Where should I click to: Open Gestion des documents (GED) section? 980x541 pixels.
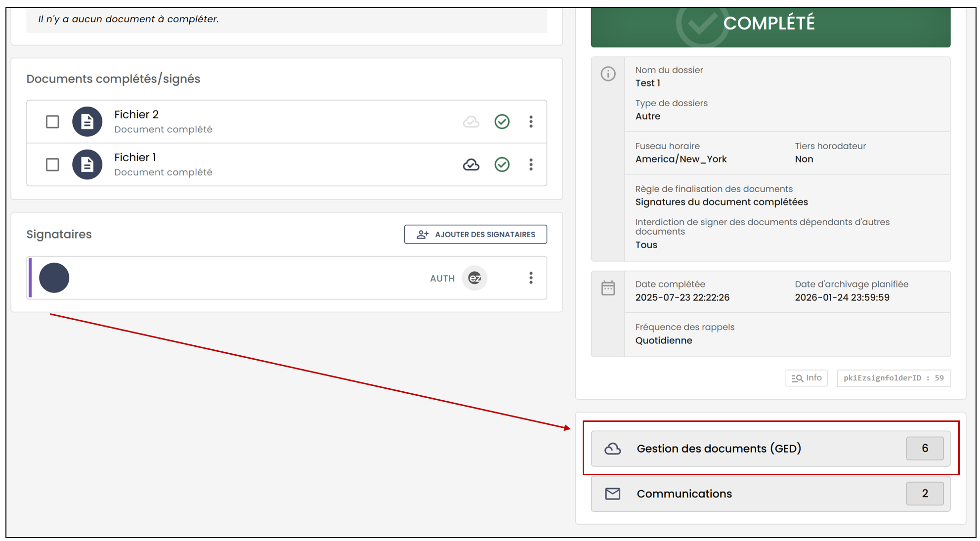770,449
